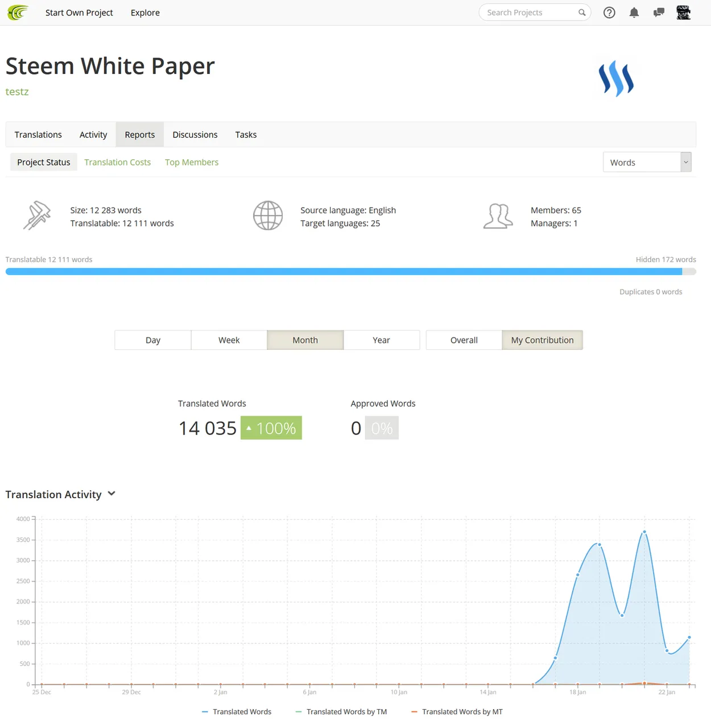
Task: Toggle Translated Words by MT legend
Action: click(457, 712)
